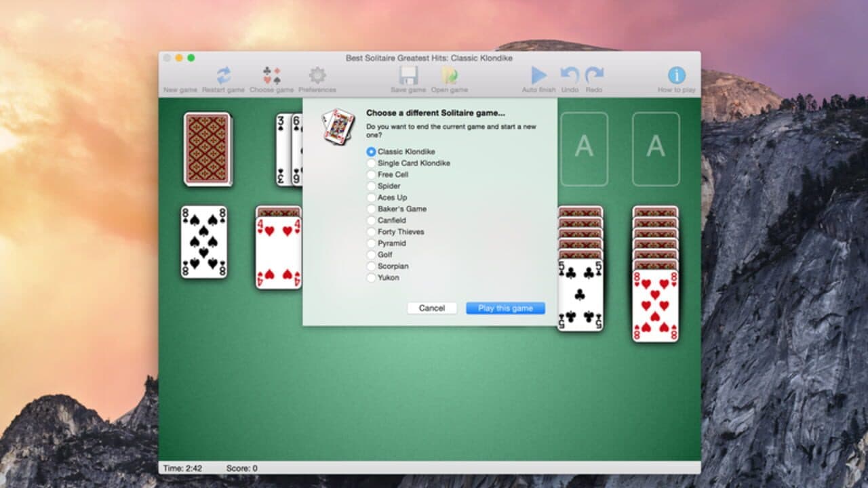Click the 4 of hearts card
The image size is (868, 488).
tap(279, 252)
